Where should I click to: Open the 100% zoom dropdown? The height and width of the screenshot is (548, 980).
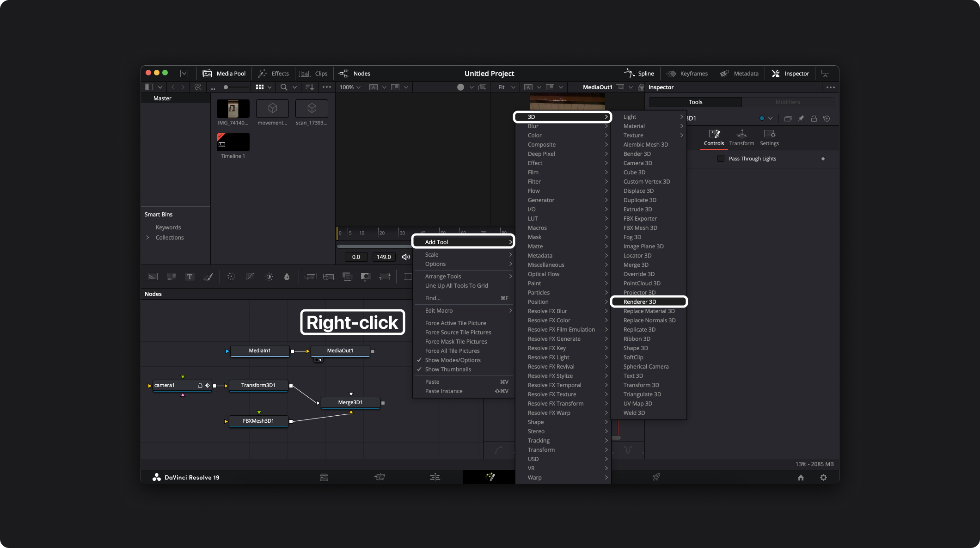(350, 87)
